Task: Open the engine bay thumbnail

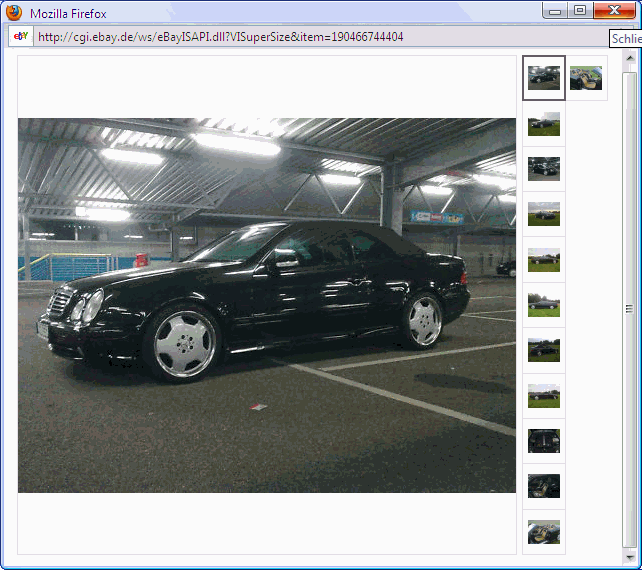Action: [544, 441]
